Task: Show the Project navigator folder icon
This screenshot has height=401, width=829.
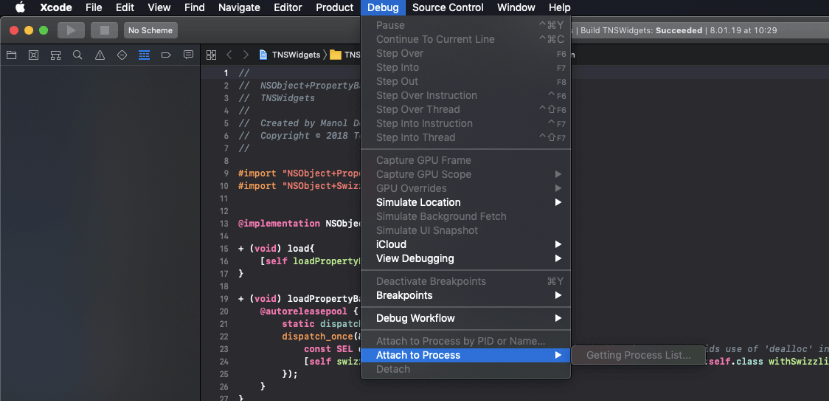Action: pos(11,55)
